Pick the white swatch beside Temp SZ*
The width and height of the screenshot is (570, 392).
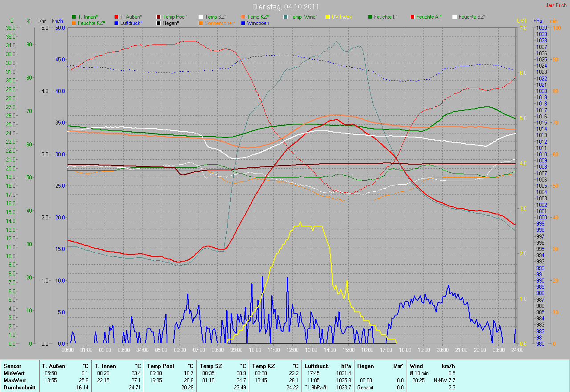(x=201, y=17)
